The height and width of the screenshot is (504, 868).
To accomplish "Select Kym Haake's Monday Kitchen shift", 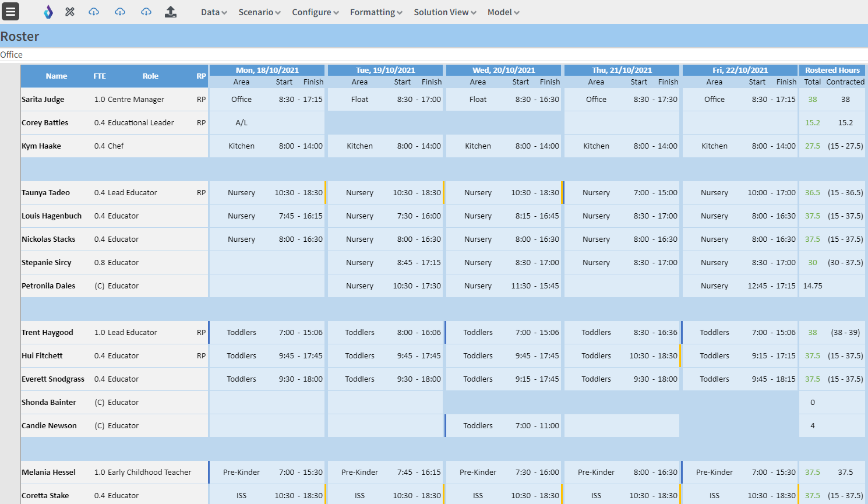I will (x=267, y=146).
